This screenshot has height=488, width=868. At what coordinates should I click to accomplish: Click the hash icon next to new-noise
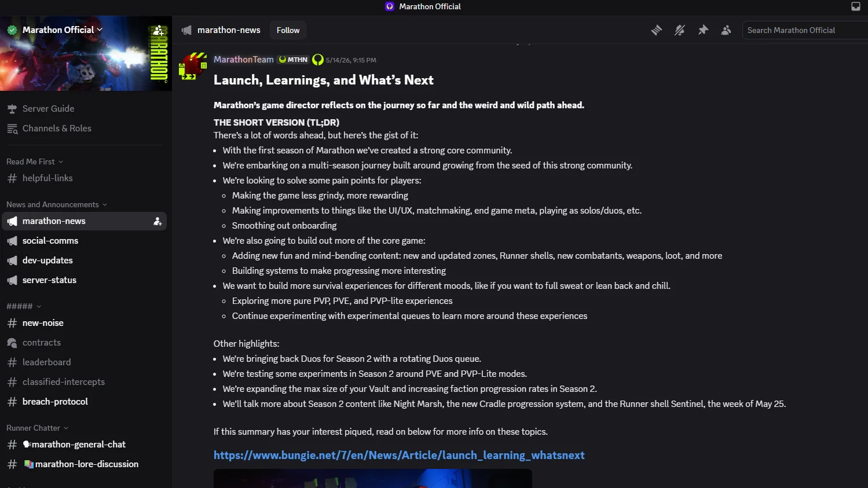(12, 323)
